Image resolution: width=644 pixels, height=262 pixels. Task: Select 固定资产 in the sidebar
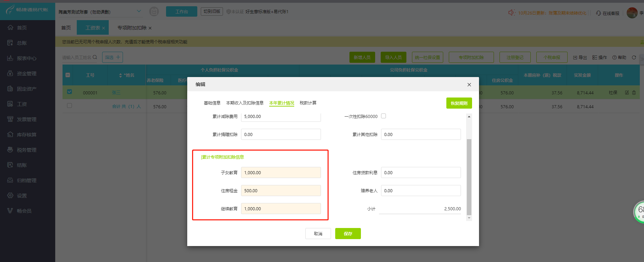coord(22,88)
